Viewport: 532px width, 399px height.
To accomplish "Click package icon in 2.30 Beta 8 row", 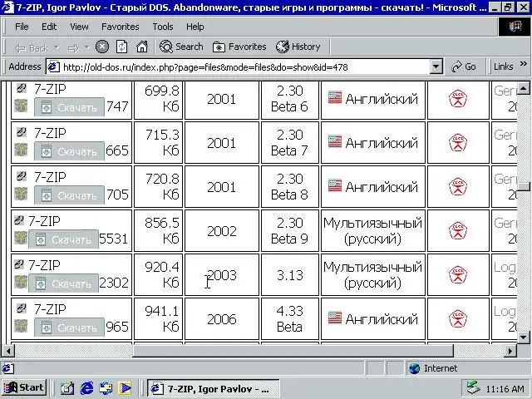I will (x=21, y=194).
